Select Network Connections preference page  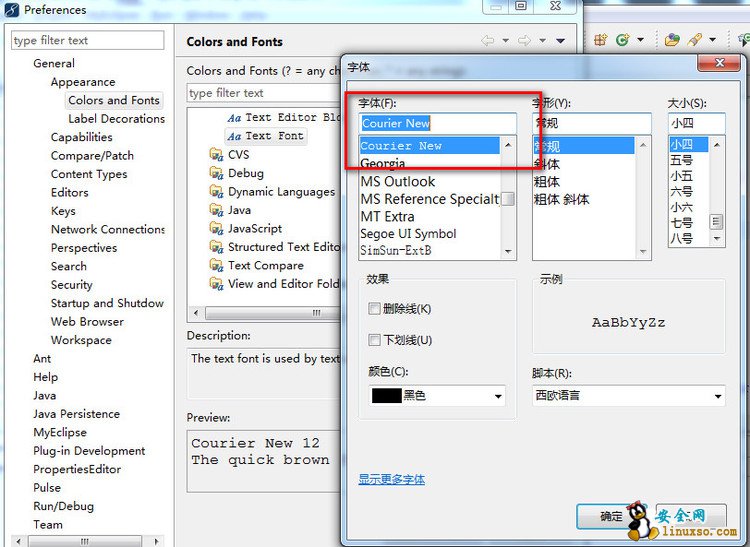click(108, 230)
